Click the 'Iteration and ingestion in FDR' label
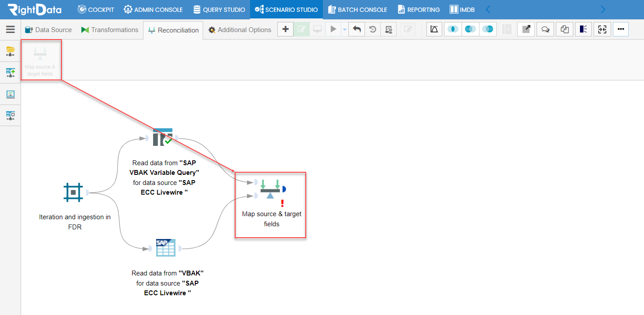 75,222
